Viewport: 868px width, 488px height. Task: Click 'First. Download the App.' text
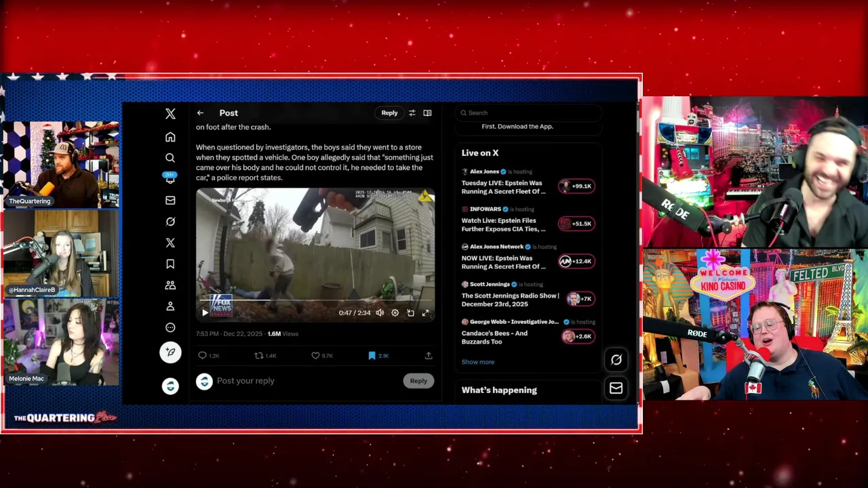(x=517, y=127)
